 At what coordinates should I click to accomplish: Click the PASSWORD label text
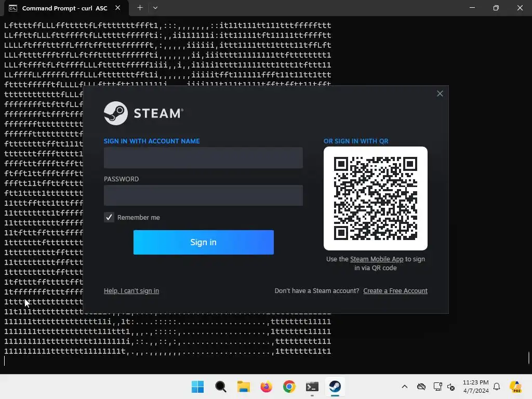coord(121,179)
